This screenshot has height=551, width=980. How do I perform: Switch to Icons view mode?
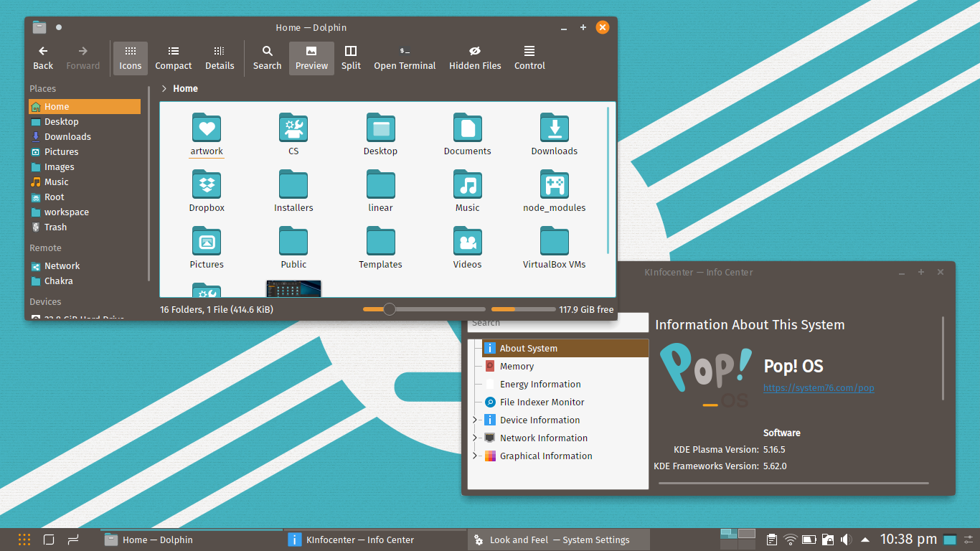pyautogui.click(x=130, y=58)
